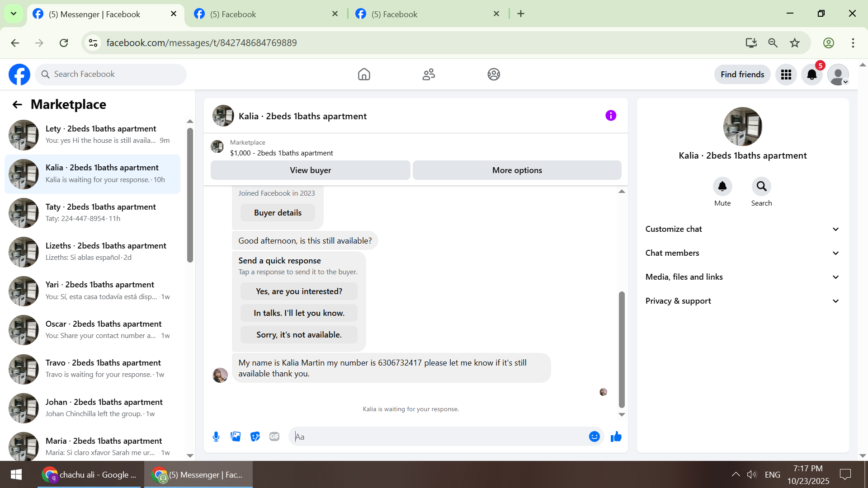
Task: Attach a photo using the image icon
Action: pyautogui.click(x=236, y=436)
